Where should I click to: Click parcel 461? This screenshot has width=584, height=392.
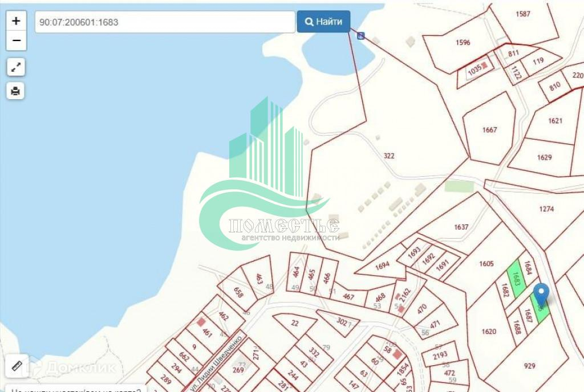click(x=207, y=332)
